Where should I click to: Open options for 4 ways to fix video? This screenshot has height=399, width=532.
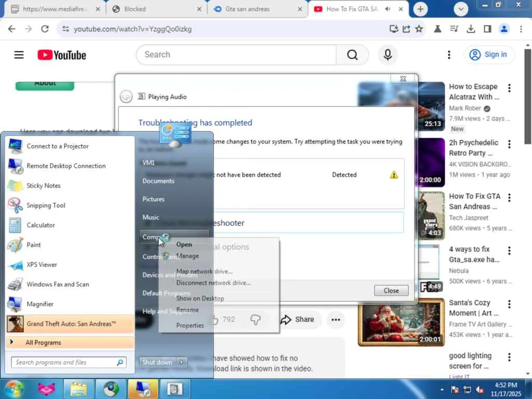(x=509, y=251)
